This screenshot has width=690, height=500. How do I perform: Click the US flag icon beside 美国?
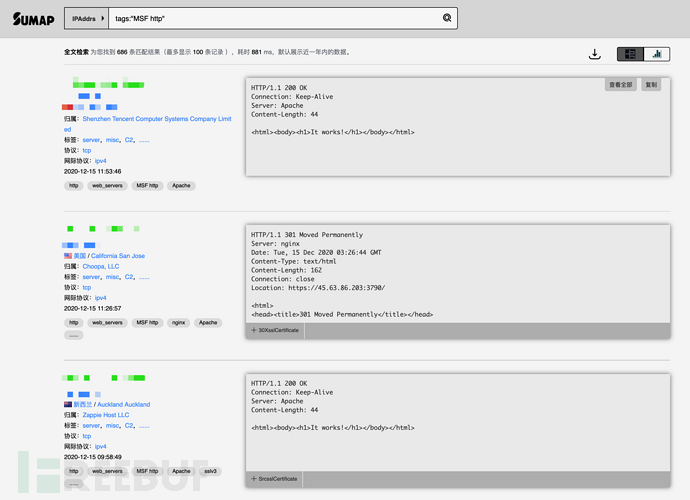[68, 256]
